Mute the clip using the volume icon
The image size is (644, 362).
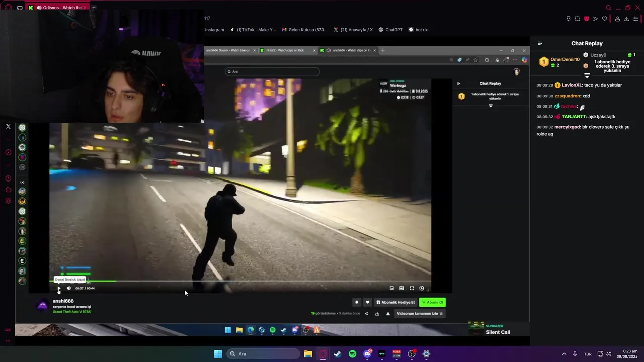[x=69, y=288]
